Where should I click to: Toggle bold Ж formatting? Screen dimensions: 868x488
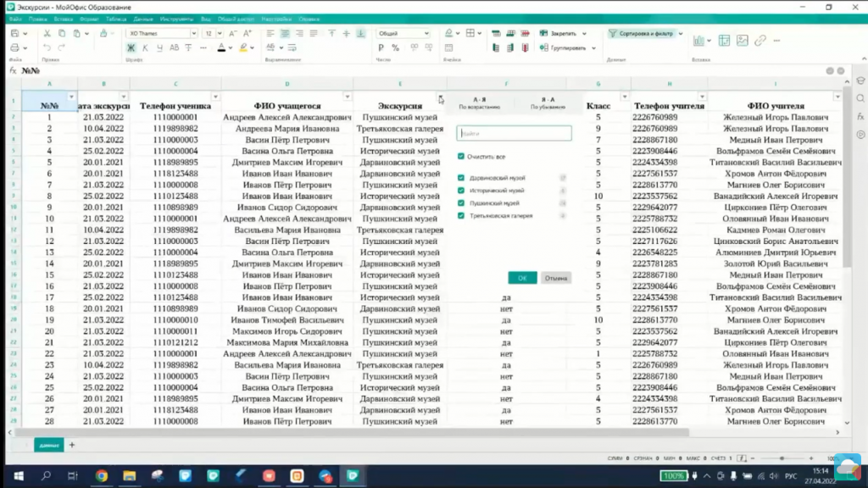click(131, 47)
